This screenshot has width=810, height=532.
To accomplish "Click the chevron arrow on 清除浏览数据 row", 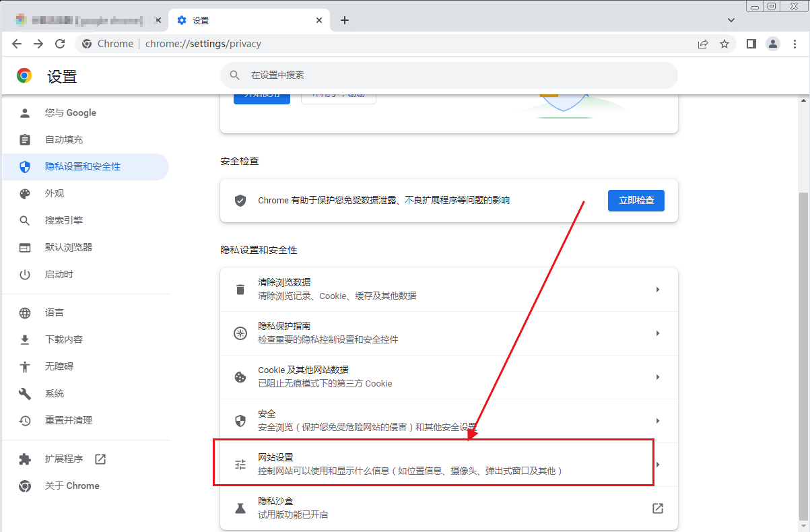I will tap(658, 290).
